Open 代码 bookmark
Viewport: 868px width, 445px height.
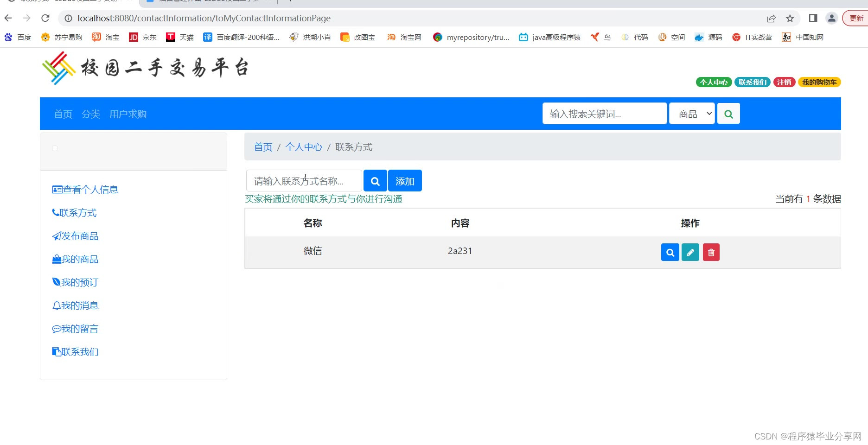click(x=634, y=37)
